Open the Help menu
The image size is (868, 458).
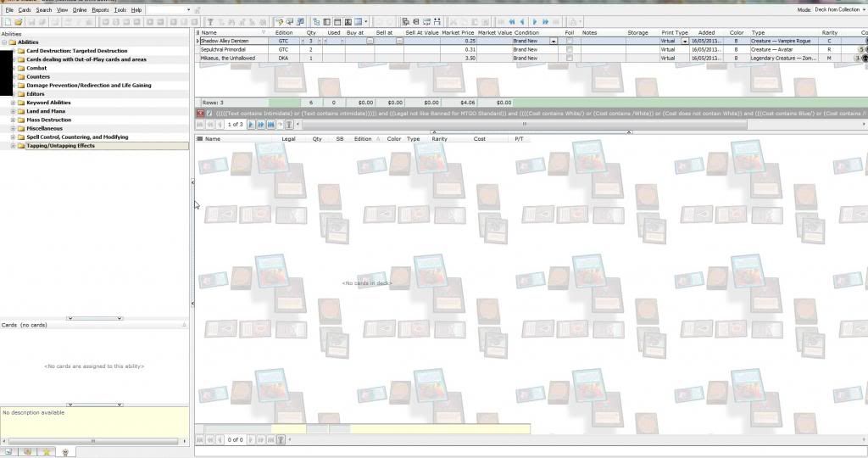136,10
